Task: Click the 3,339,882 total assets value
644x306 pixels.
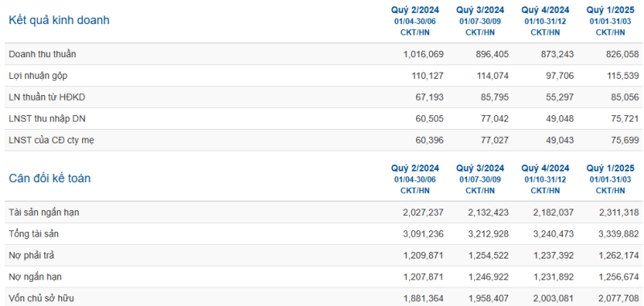Action: coord(619,234)
